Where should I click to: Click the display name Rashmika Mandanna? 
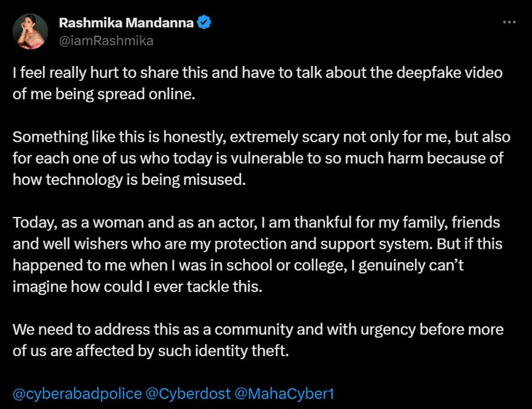click(126, 23)
